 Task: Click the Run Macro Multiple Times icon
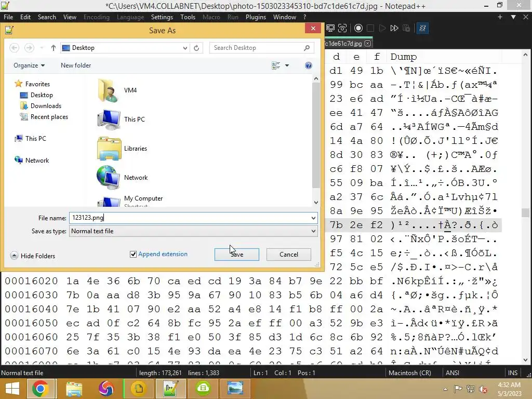pos(394,28)
